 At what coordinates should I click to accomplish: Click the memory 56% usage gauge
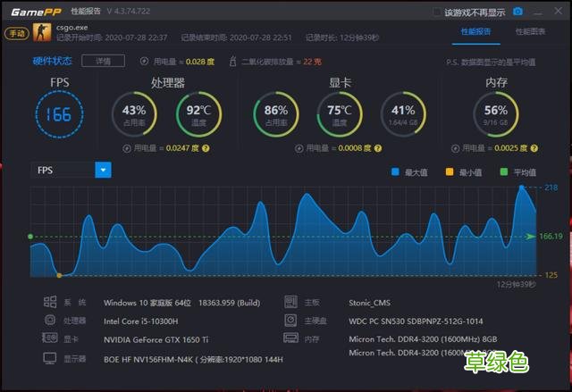[x=496, y=114]
